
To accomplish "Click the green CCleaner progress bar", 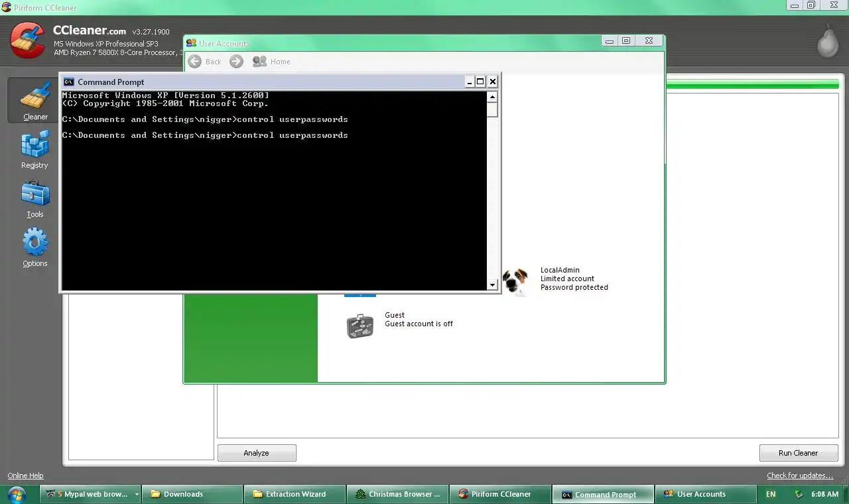I will [752, 84].
